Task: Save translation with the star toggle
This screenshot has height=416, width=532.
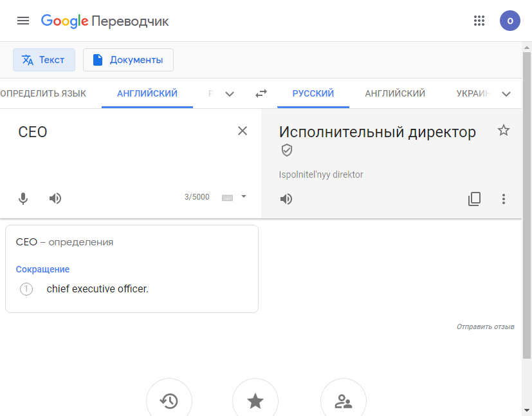Action: point(504,131)
